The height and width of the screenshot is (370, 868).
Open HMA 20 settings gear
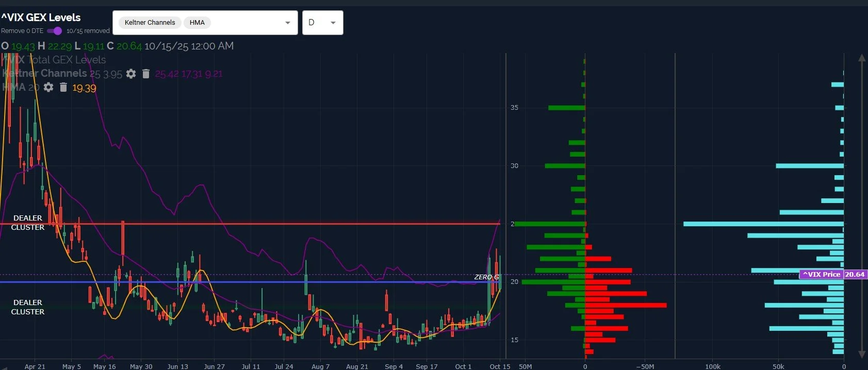click(48, 87)
